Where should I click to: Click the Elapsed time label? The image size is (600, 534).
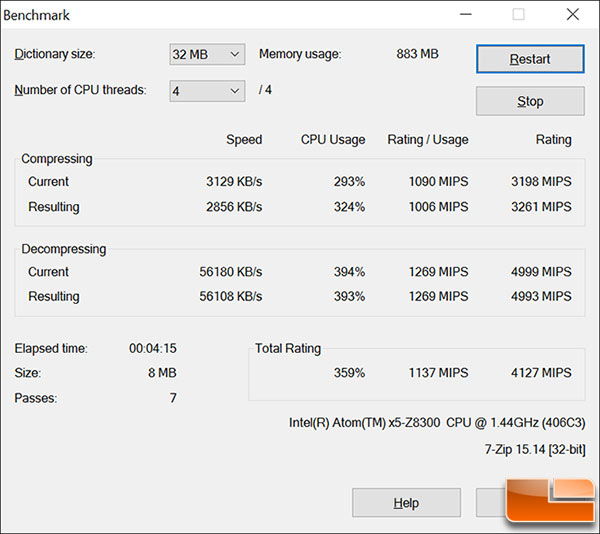[x=51, y=348]
